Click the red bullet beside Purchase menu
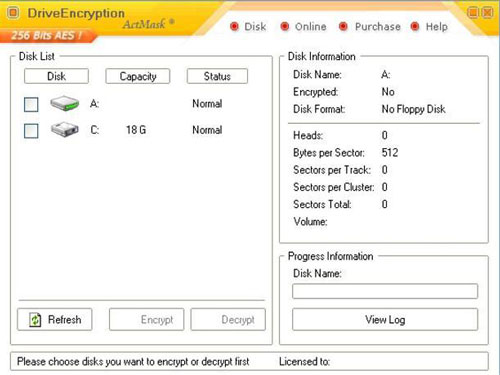Viewport: 500px width, 375px height. [343, 26]
